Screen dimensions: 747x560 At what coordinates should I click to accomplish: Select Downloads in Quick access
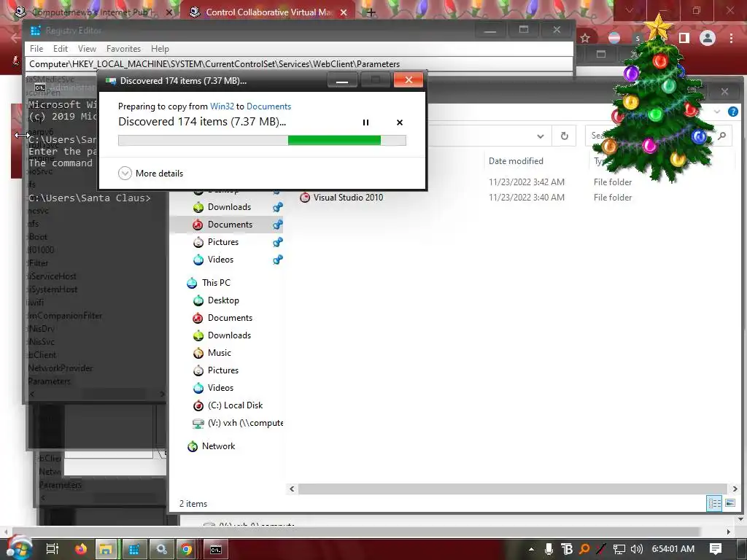pyautogui.click(x=229, y=206)
